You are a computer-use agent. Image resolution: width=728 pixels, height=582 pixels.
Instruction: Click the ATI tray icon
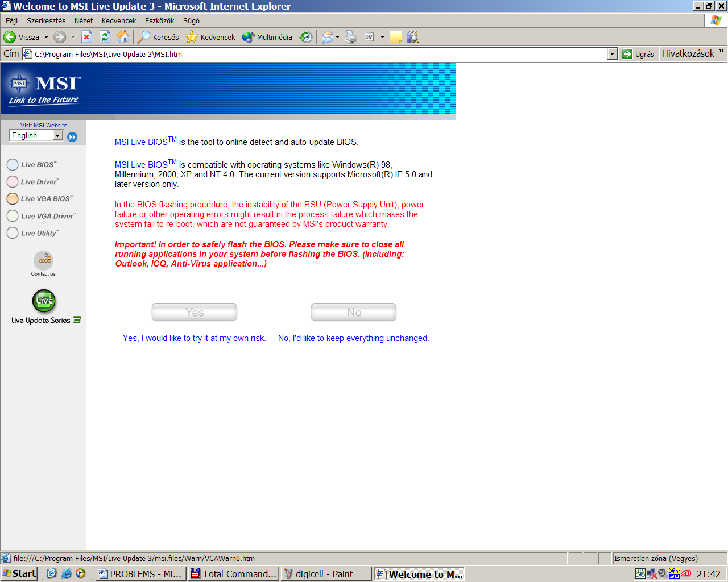click(x=686, y=573)
